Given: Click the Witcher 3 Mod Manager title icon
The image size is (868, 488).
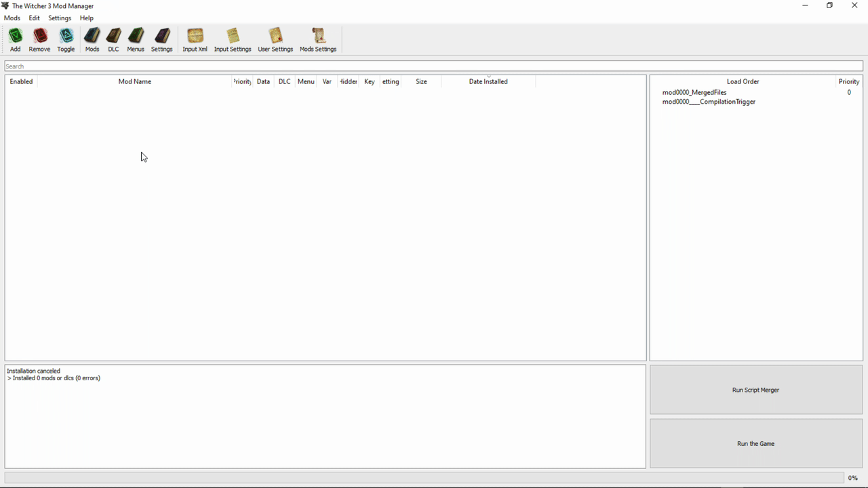Looking at the screenshot, I should click(x=5, y=5).
